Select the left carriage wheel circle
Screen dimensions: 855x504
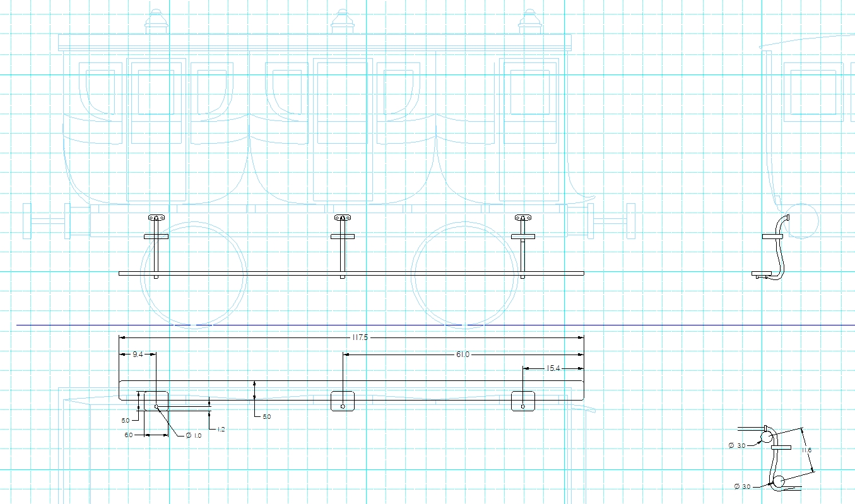[192, 274]
